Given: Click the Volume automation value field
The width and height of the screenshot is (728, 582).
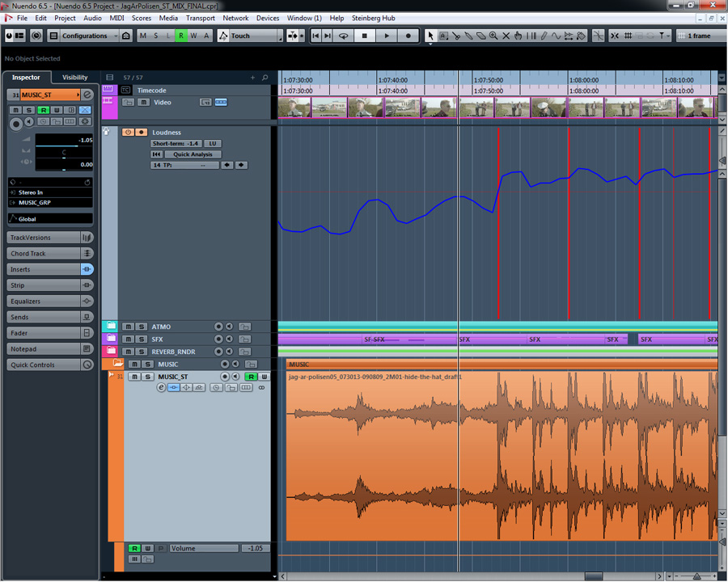Looking at the screenshot, I should 254,548.
